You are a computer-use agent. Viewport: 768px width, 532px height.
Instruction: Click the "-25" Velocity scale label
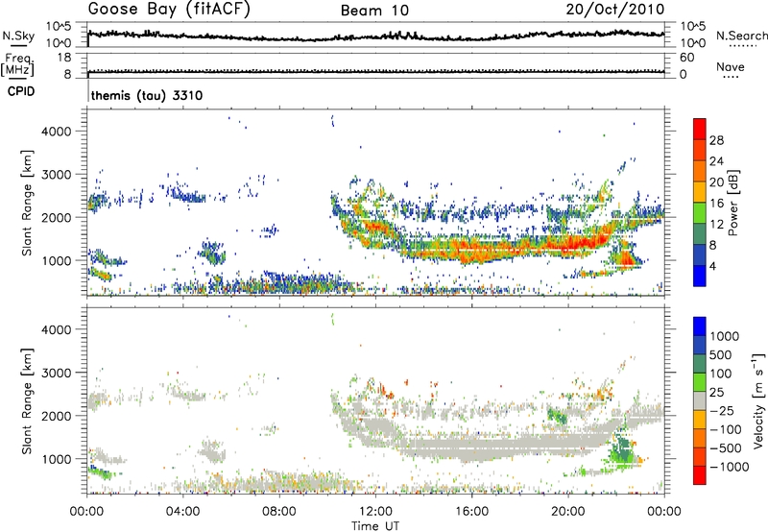722,411
